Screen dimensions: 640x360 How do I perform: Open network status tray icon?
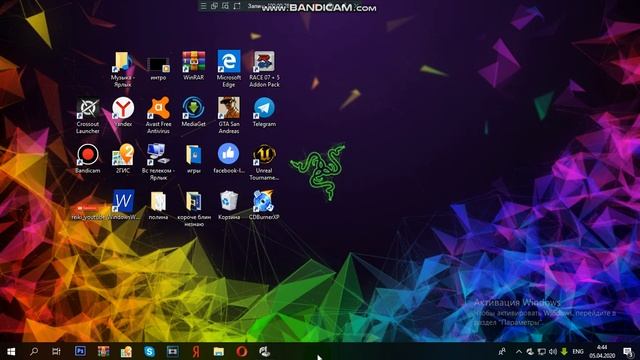click(542, 351)
